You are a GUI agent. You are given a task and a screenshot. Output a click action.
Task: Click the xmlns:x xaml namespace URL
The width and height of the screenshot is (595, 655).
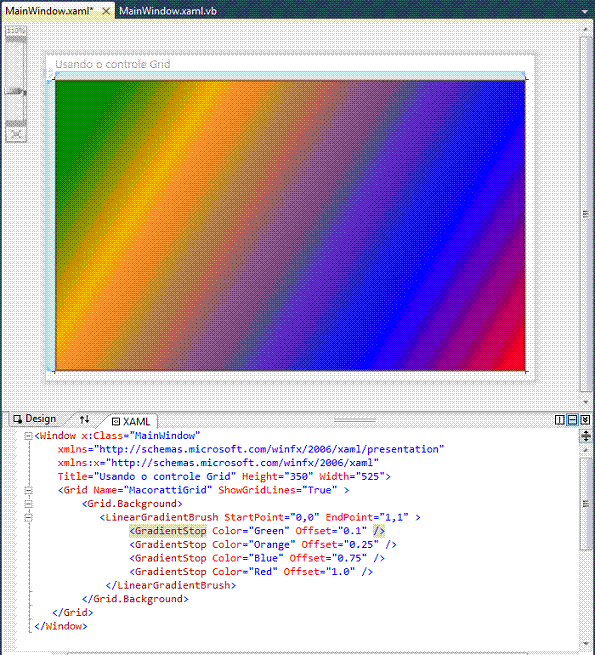[242, 463]
